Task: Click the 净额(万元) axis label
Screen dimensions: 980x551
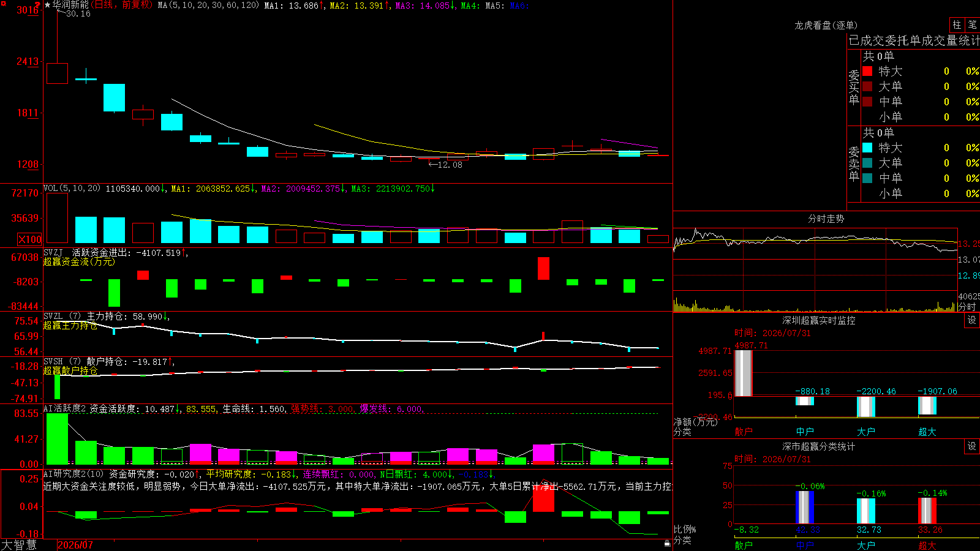Action: 695,422
